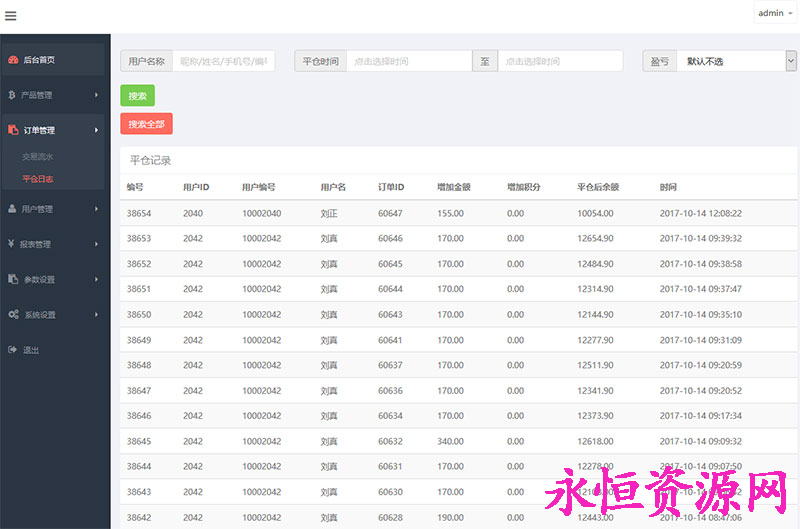This screenshot has height=529, width=800.
Task: Click timestamp 2017-10-14 12:08:22
Action: (x=701, y=213)
